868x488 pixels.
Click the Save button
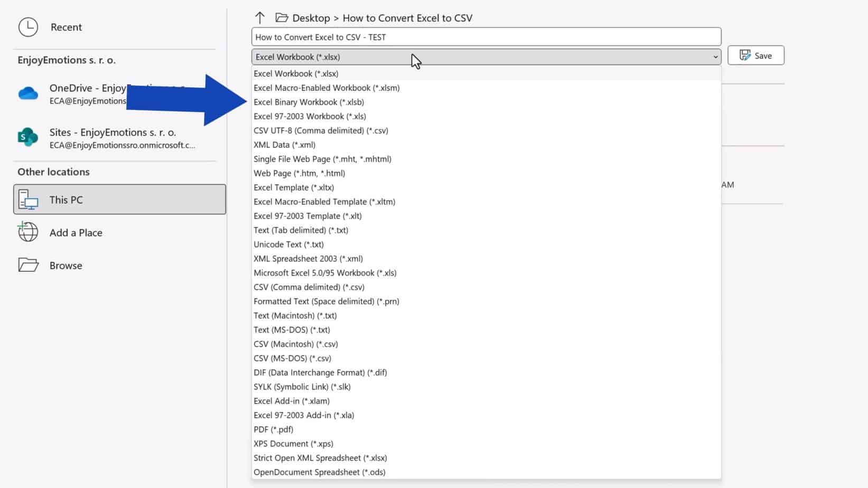pyautogui.click(x=755, y=55)
